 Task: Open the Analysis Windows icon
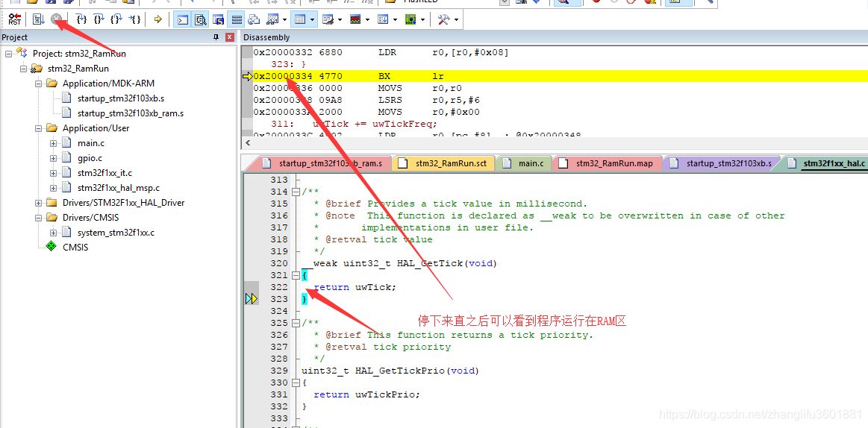point(355,20)
